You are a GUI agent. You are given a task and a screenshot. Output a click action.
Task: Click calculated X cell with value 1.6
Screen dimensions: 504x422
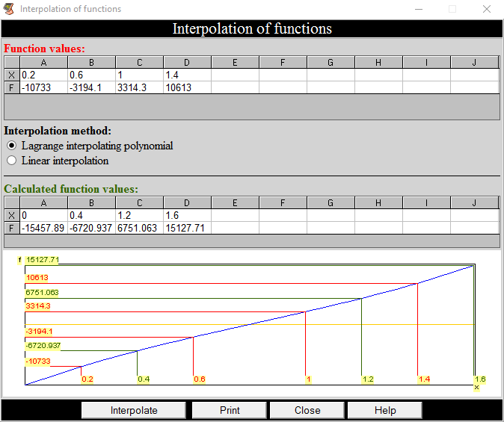[187, 215]
